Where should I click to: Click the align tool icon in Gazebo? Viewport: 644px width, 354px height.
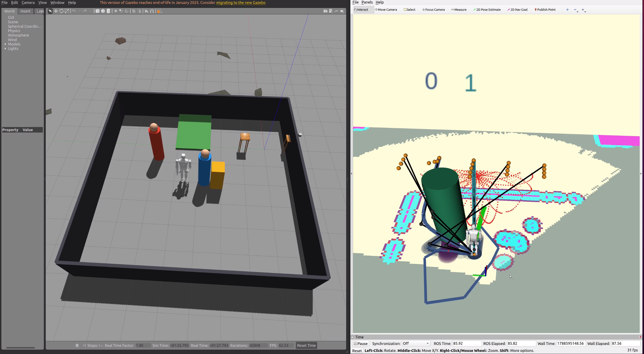(146, 11)
